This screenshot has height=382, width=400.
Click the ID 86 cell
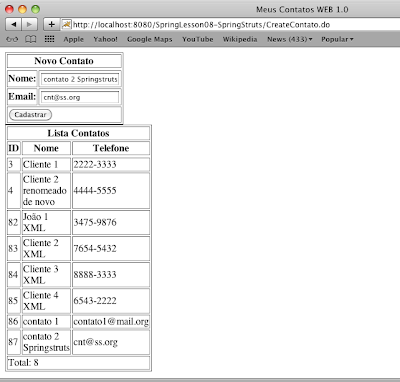14,321
